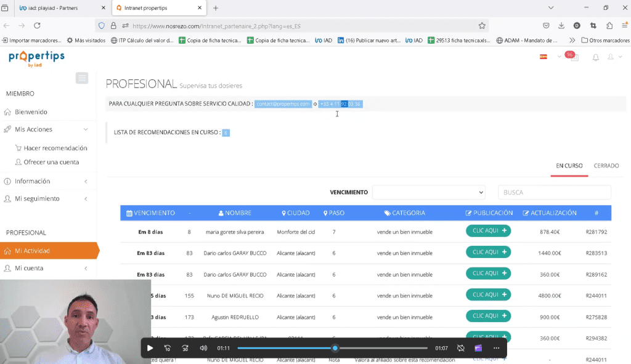Switch to the CERRADO tab
The height and width of the screenshot is (364, 631).
pos(606,165)
